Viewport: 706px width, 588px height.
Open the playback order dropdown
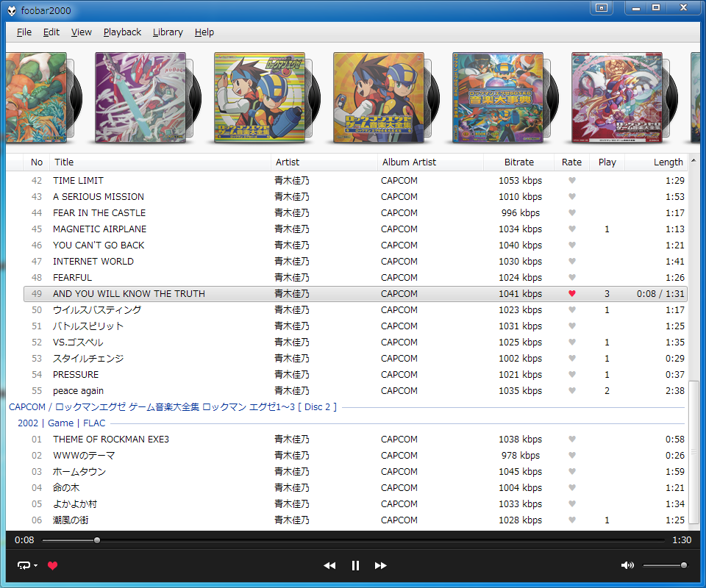(x=27, y=565)
